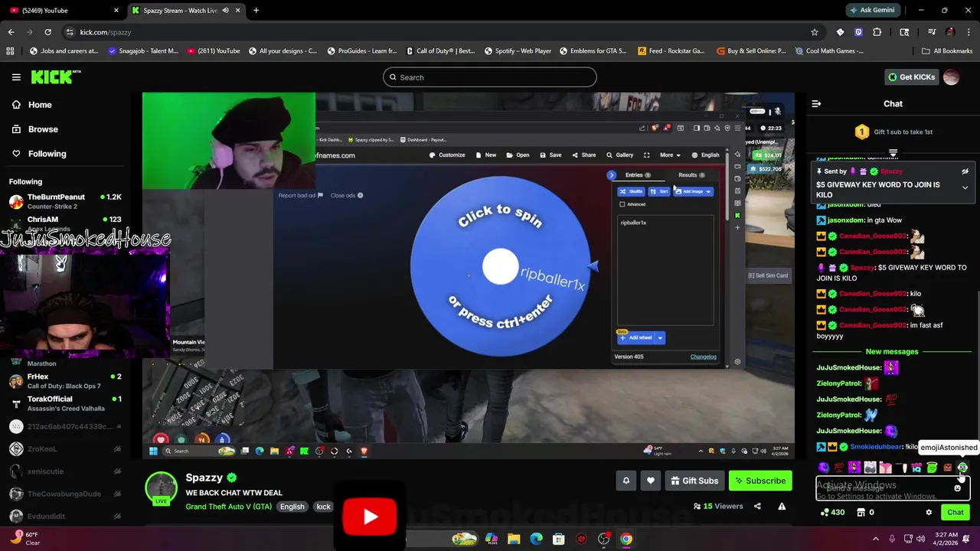Mute the Spazzy Stream tab audio

[225, 11]
